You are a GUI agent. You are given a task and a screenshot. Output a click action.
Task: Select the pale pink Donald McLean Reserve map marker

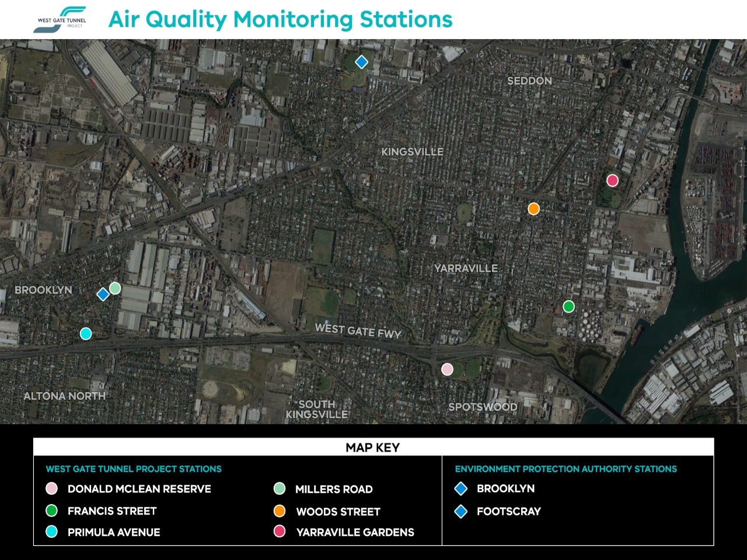447,369
